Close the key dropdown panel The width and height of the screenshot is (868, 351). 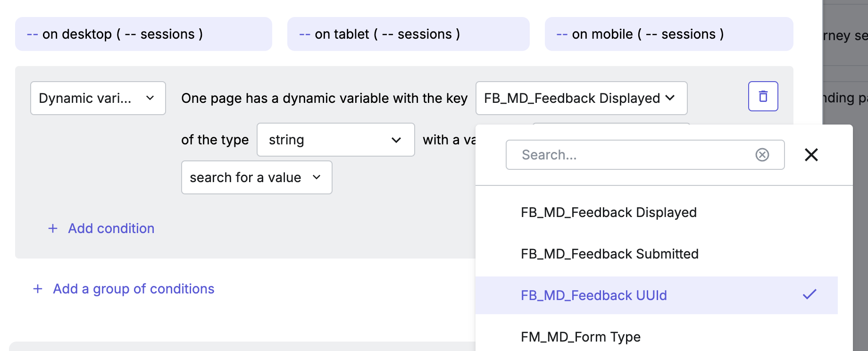coord(811,155)
